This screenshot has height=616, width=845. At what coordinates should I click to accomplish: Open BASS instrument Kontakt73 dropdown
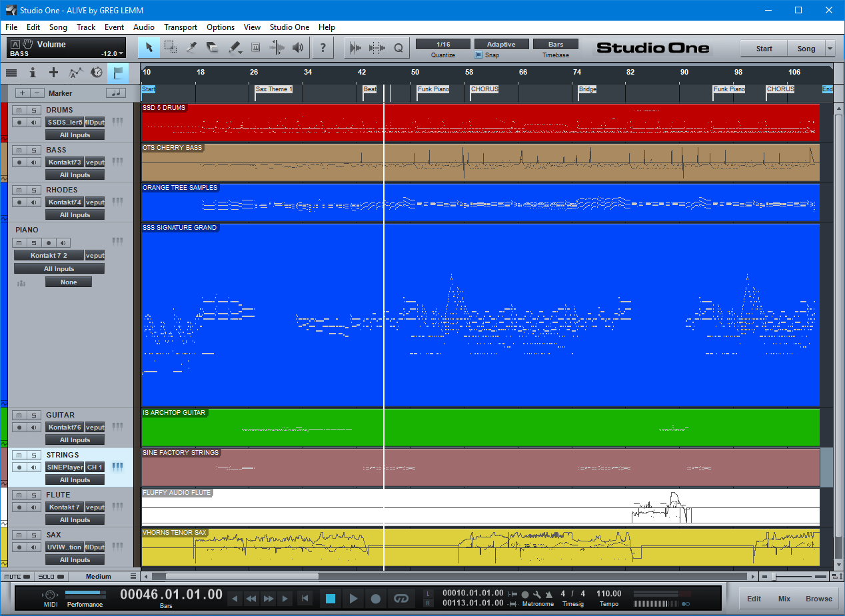[x=65, y=162]
